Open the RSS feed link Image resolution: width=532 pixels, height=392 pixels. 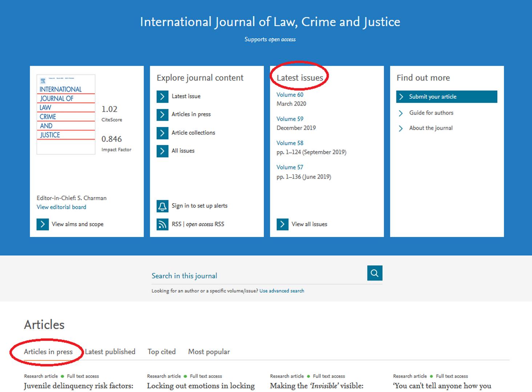pos(176,224)
